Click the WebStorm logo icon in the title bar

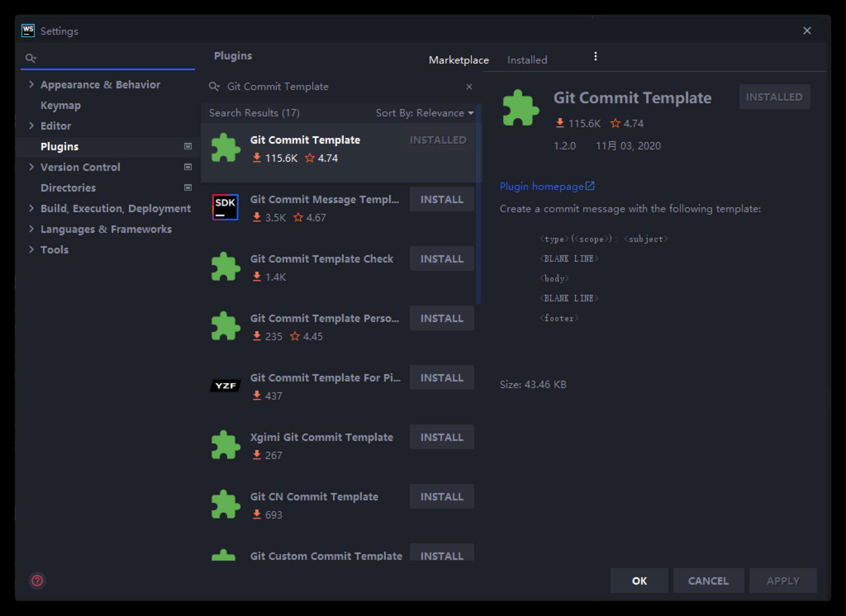(x=28, y=31)
